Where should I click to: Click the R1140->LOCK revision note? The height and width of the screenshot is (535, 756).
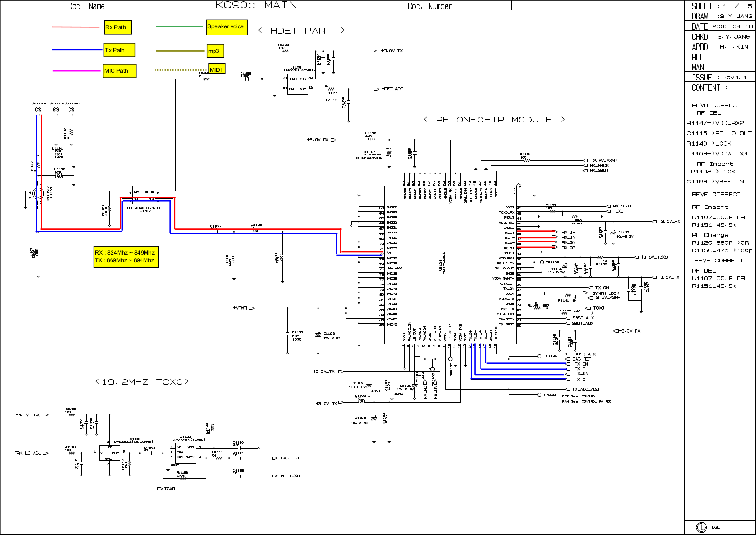(x=709, y=144)
